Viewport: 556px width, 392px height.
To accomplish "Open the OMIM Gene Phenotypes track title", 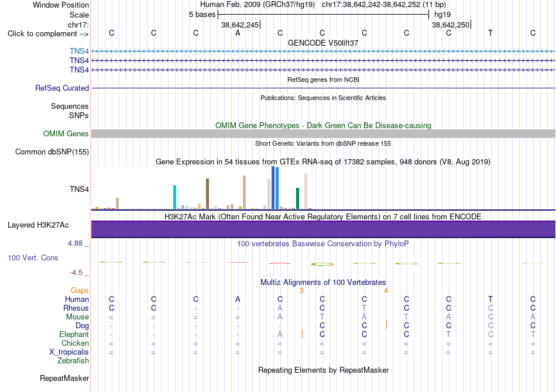I will 323,125.
